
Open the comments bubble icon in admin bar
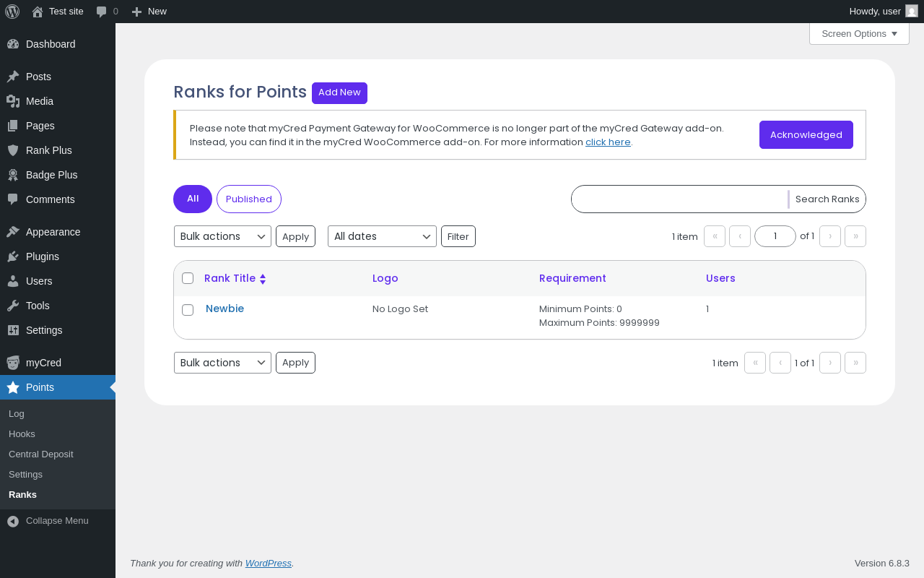102,12
